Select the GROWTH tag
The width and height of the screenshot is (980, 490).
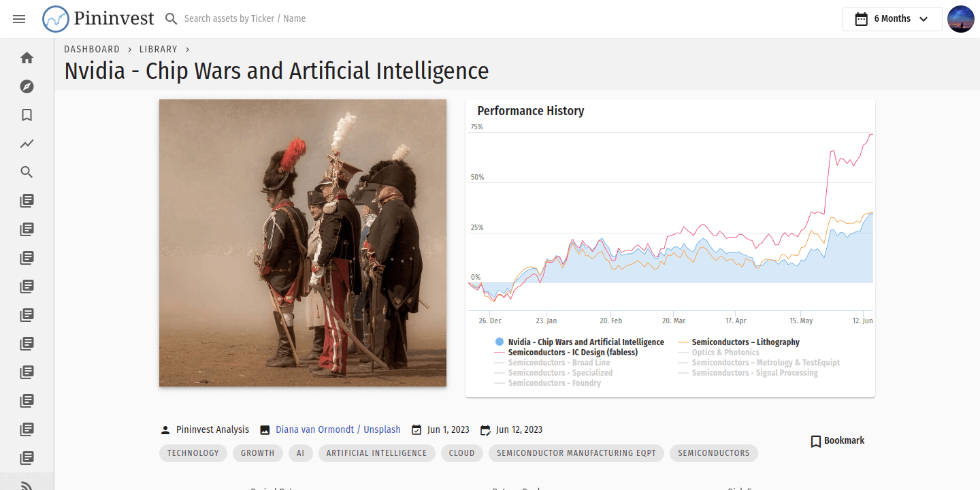[257, 453]
